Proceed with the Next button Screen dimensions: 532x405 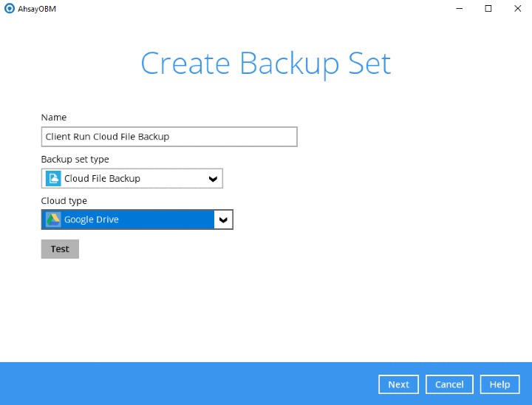[398, 384]
